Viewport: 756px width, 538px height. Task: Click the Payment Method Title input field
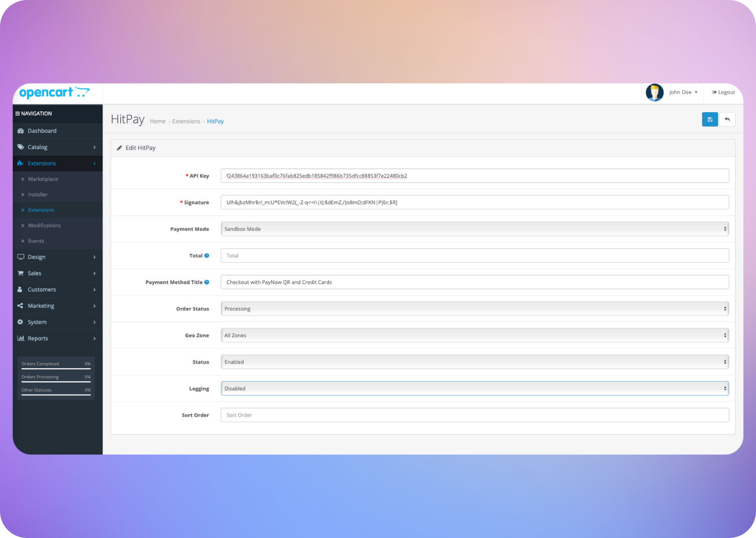click(x=475, y=282)
